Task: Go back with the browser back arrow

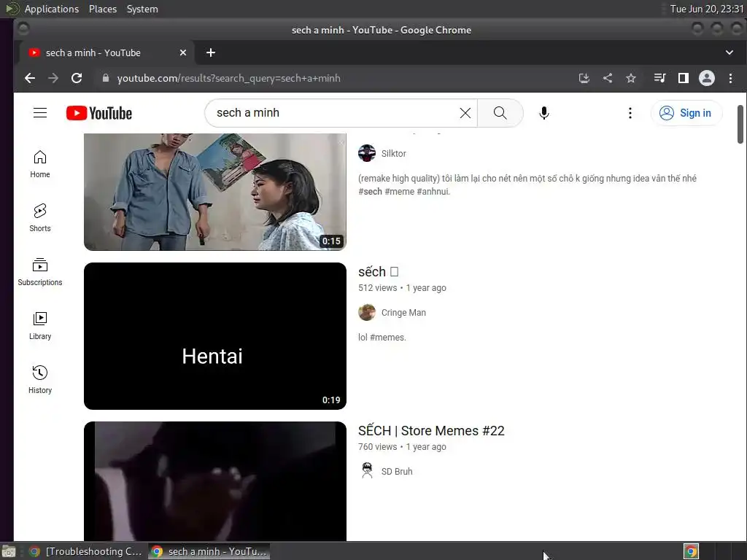Action: (29, 78)
